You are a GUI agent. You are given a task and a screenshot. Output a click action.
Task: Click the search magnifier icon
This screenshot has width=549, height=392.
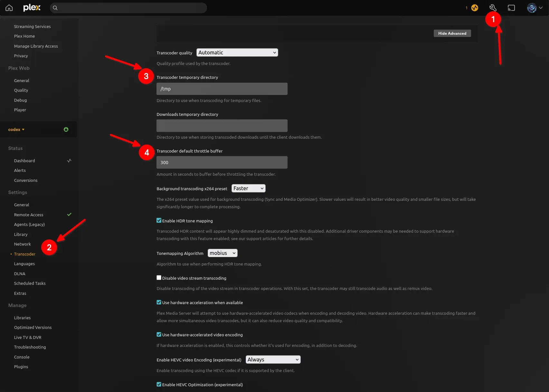coord(55,8)
